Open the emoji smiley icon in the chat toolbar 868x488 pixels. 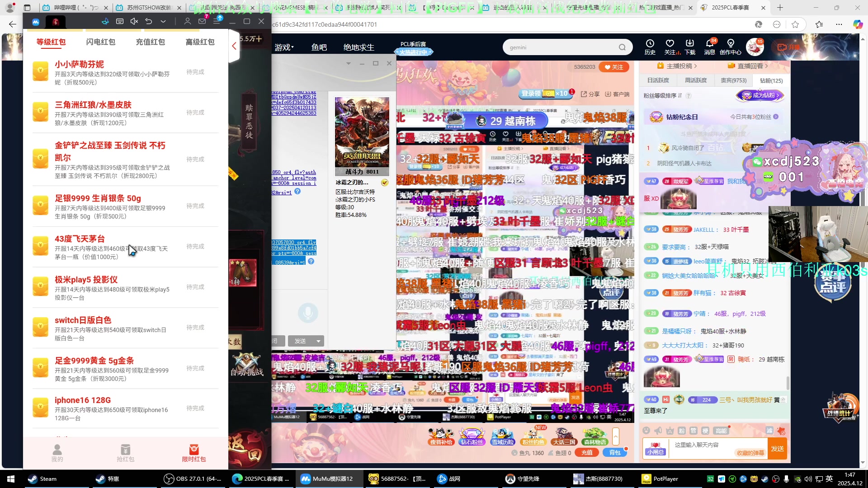pyautogui.click(x=646, y=431)
